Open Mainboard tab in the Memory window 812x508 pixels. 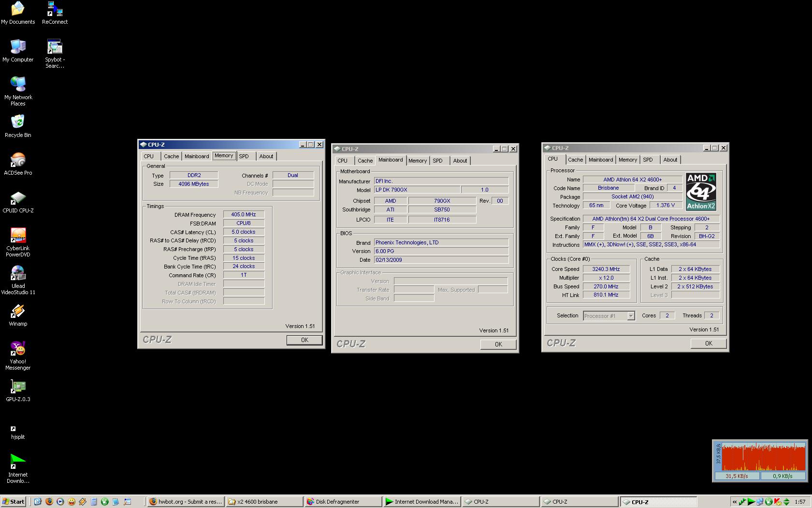[x=197, y=156]
